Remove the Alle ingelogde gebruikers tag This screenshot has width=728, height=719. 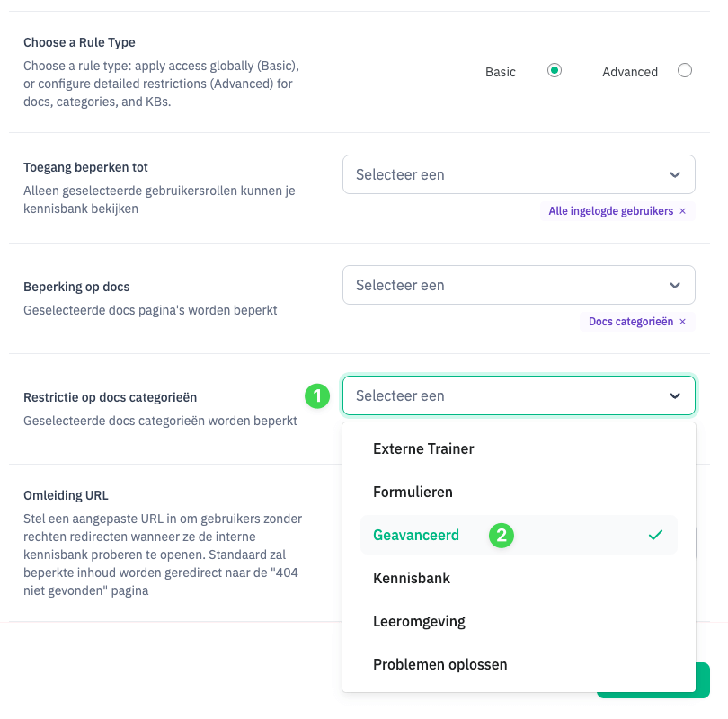[x=682, y=211]
